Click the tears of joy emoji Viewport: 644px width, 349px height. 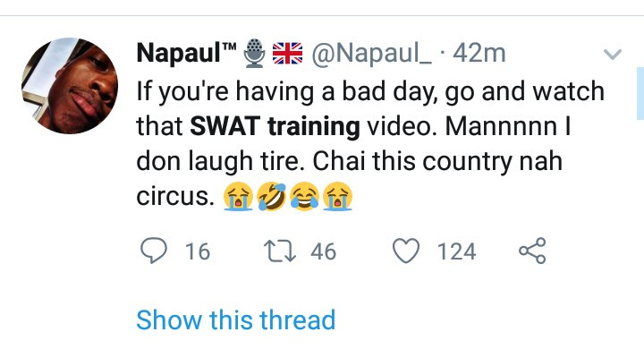[x=304, y=196]
